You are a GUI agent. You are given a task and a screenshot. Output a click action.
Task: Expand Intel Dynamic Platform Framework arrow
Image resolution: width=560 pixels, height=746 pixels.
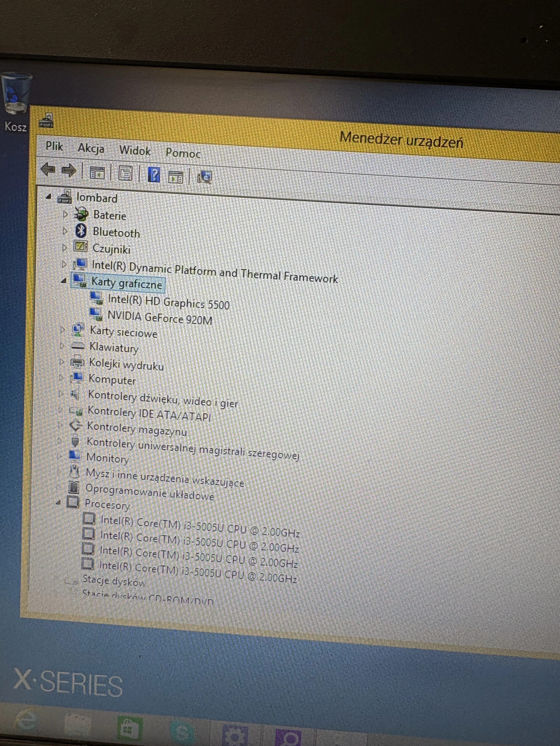pos(64,264)
